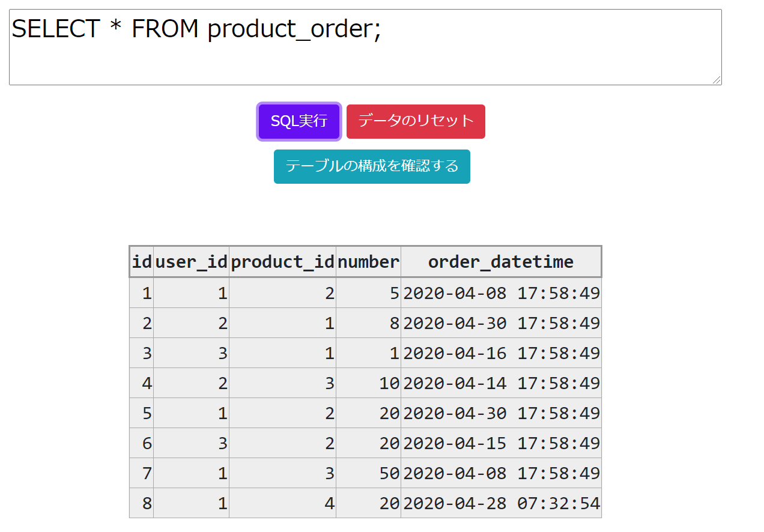Select the number column header
The image size is (764, 532).
[368, 262]
